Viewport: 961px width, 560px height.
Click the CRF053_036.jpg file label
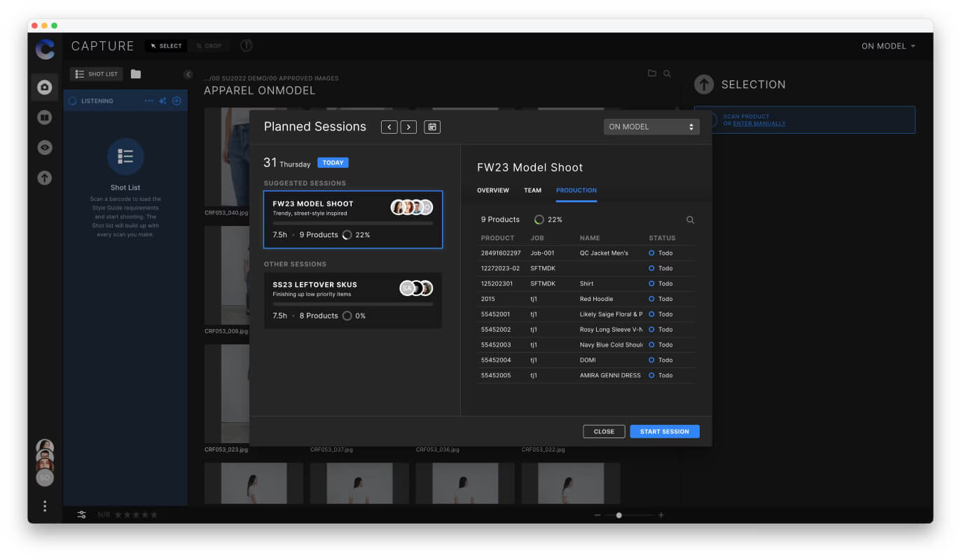[x=438, y=450]
